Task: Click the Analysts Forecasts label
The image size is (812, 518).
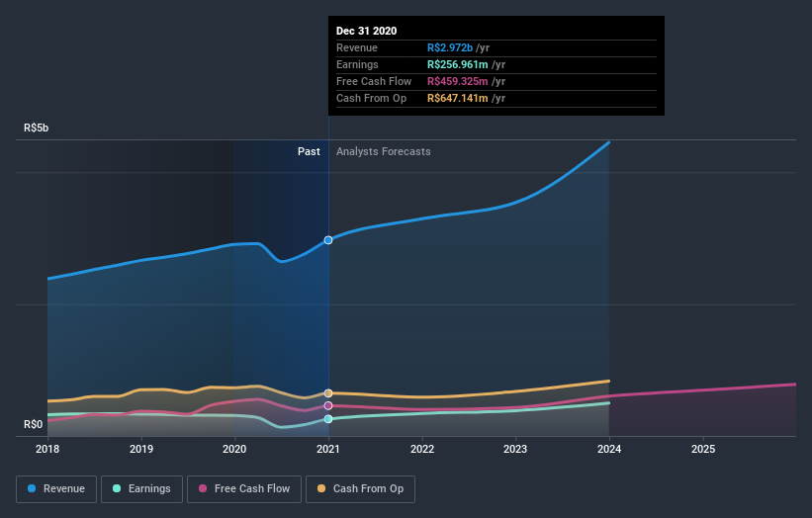Action: (383, 151)
